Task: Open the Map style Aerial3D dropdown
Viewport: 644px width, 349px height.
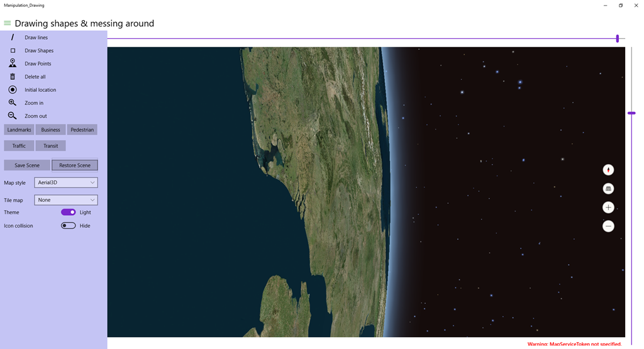Action: coord(65,183)
